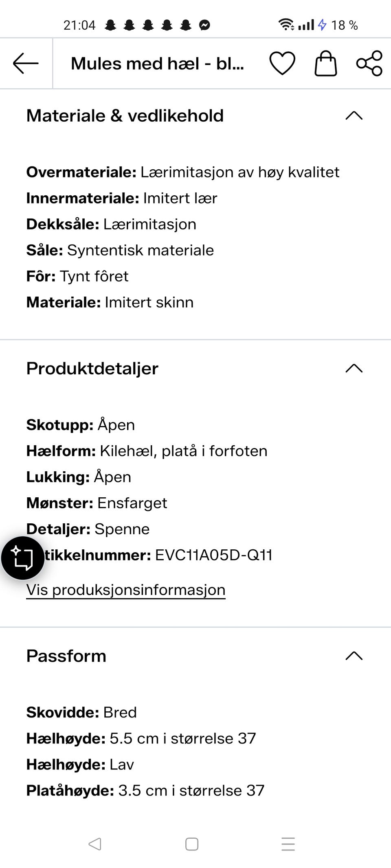This screenshot has height=868, width=391.
Task: Tap the Android home square button
Action: [192, 844]
